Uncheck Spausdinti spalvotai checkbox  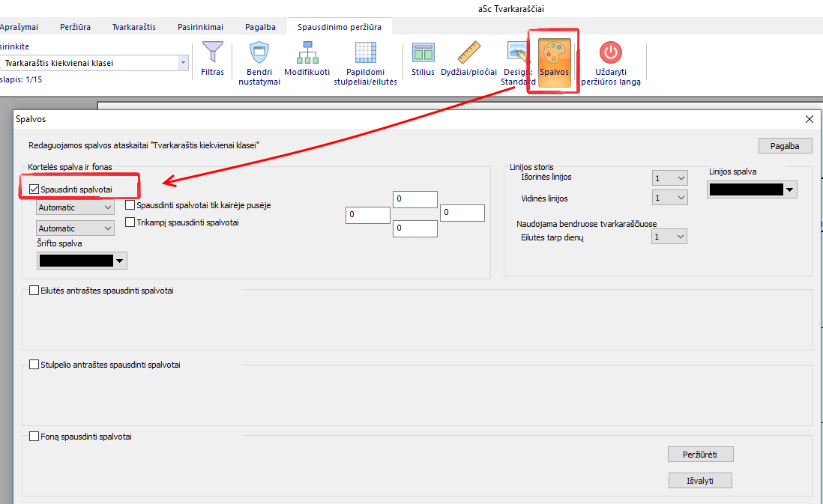point(34,189)
